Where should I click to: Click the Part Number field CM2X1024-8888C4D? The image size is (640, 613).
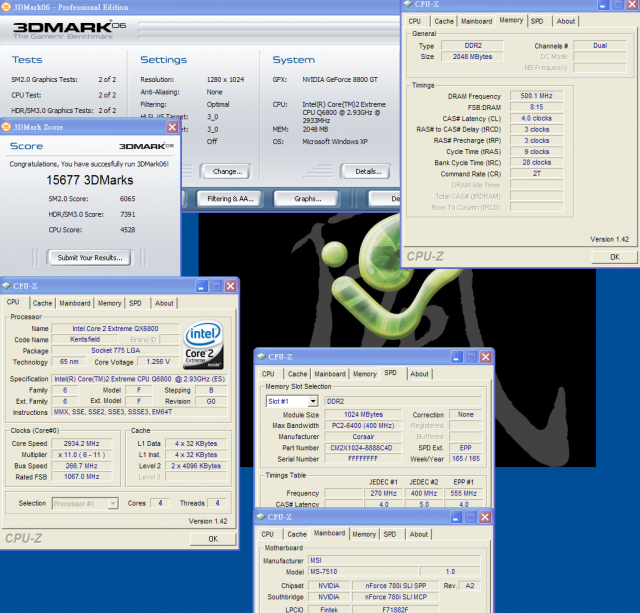point(363,448)
